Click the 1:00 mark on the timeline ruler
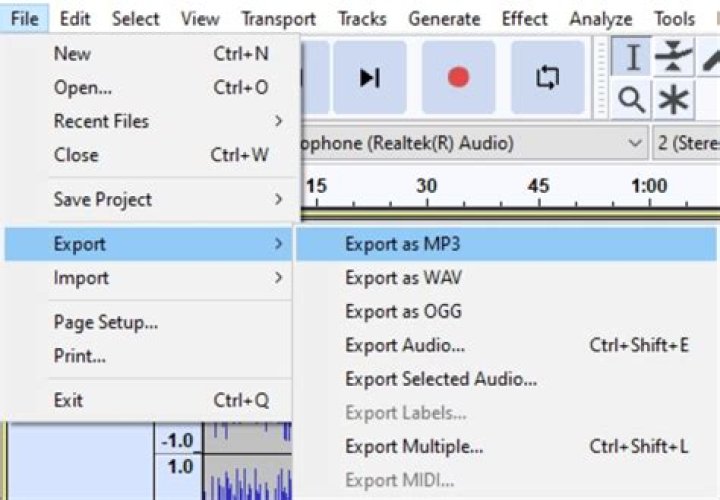The height and width of the screenshot is (500, 720). [x=649, y=186]
